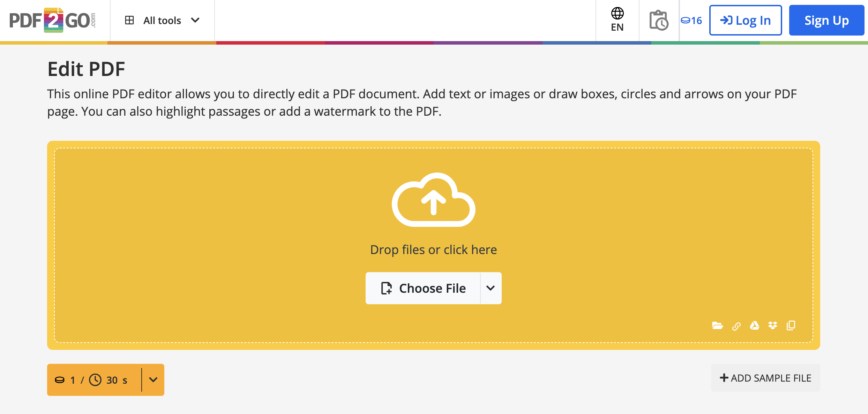Click the Choose File button
Screen dimensions: 868x414
(423, 288)
